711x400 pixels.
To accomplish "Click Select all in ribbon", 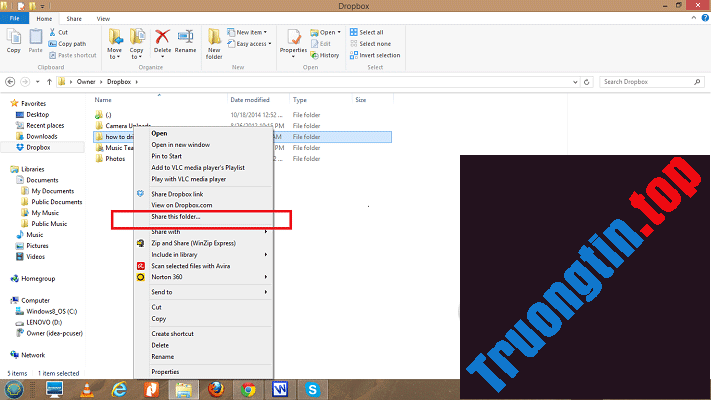I will pos(366,32).
